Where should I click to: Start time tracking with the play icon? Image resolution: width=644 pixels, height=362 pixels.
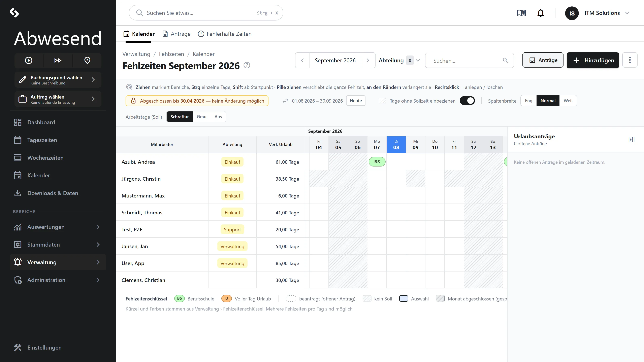29,61
